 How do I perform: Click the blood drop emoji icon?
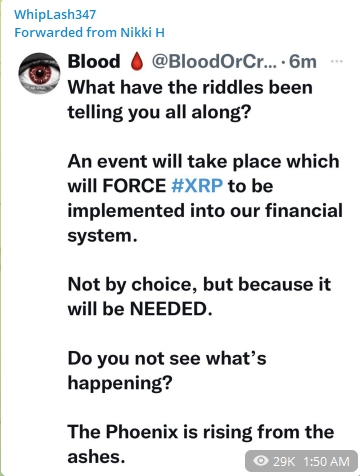coord(136,62)
